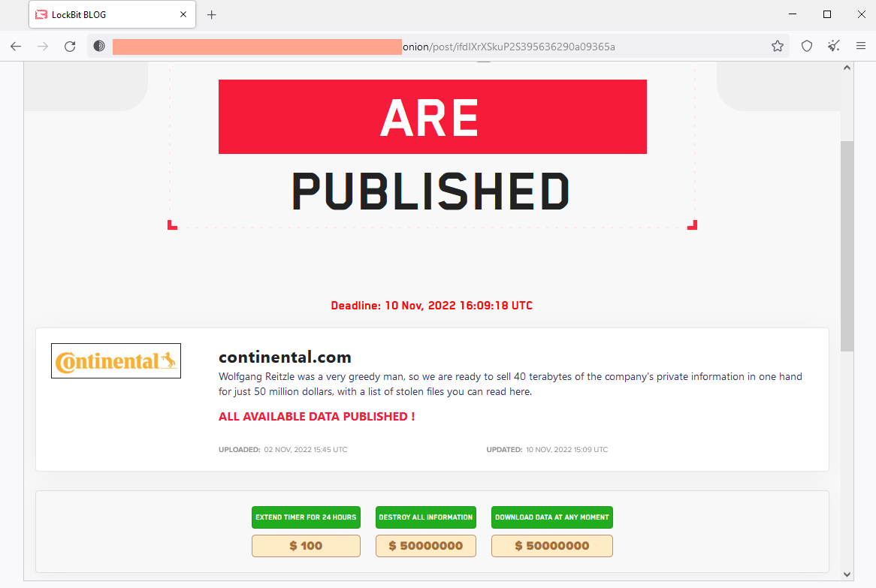Image resolution: width=876 pixels, height=588 pixels.
Task: Click the scrollbar down arrow
Action: pyautogui.click(x=847, y=574)
